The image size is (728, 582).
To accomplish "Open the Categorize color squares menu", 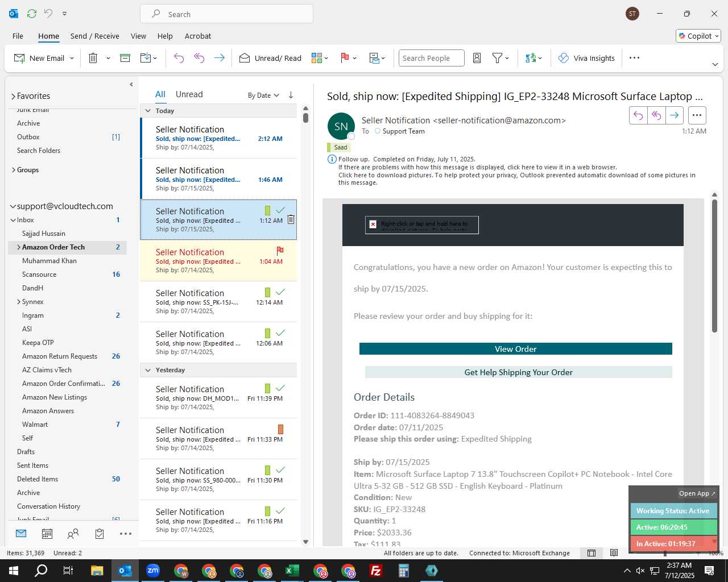I will point(320,58).
